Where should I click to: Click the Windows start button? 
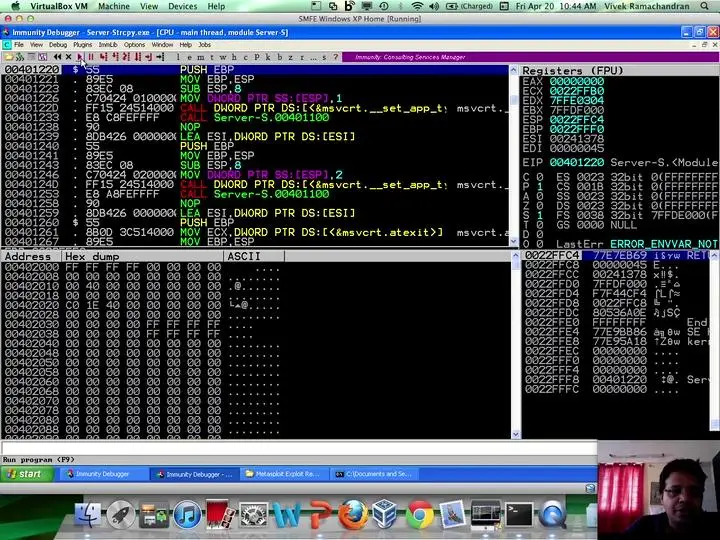[x=28, y=474]
